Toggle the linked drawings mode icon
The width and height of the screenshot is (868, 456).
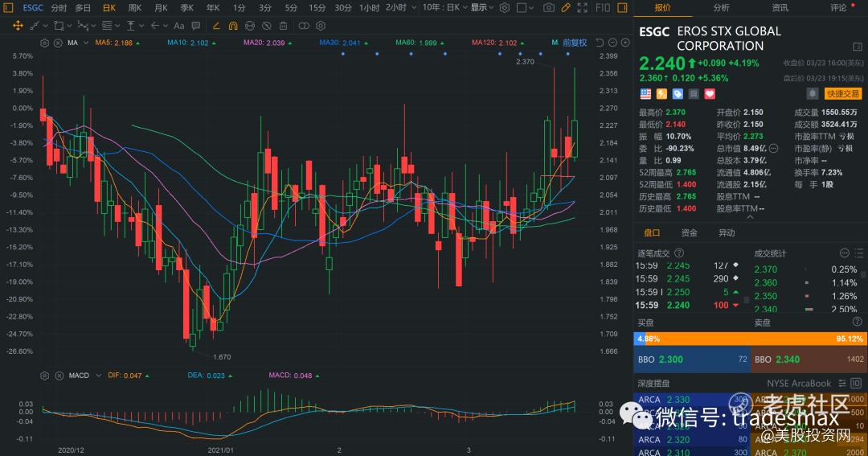(x=304, y=26)
